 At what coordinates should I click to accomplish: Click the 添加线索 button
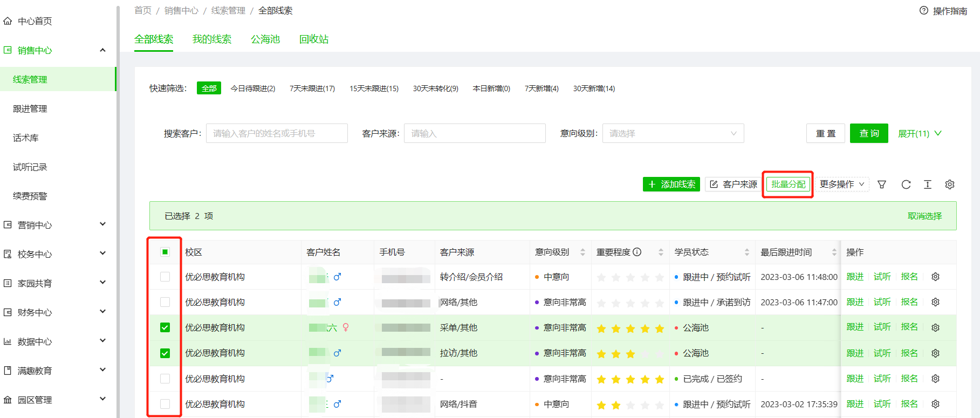[x=671, y=184]
